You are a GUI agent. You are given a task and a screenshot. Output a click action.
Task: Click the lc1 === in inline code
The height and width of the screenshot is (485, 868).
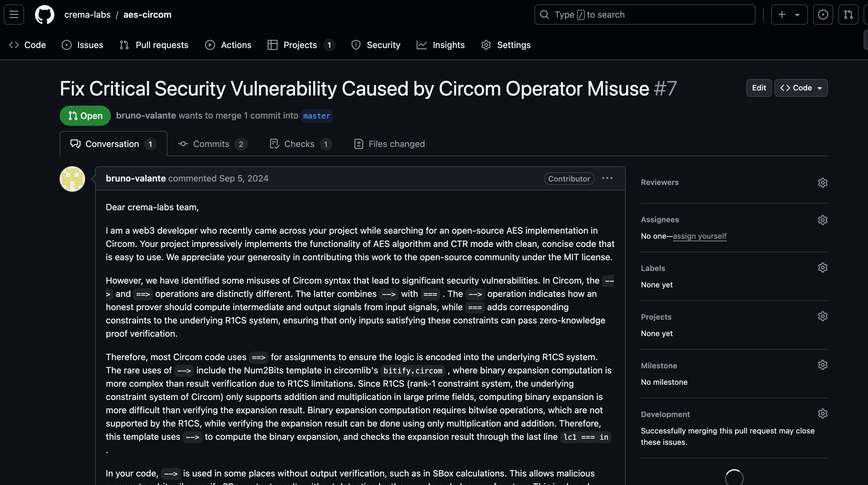(x=586, y=437)
